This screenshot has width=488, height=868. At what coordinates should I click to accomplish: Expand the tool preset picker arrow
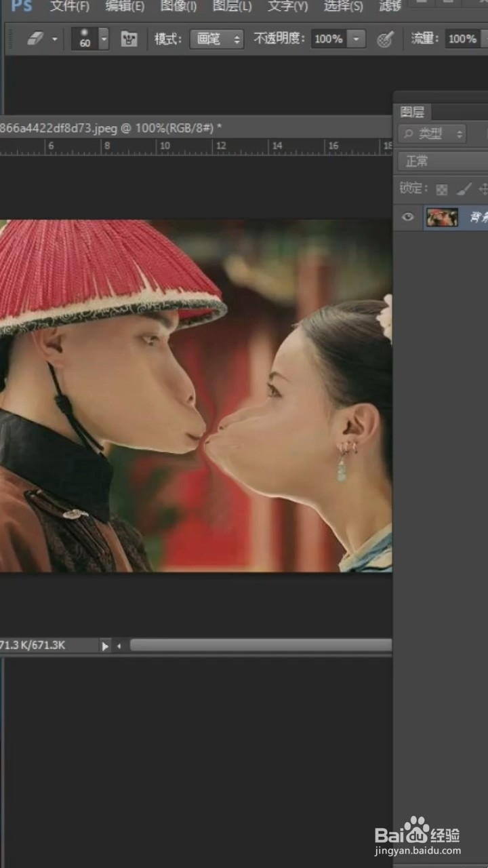[55, 39]
